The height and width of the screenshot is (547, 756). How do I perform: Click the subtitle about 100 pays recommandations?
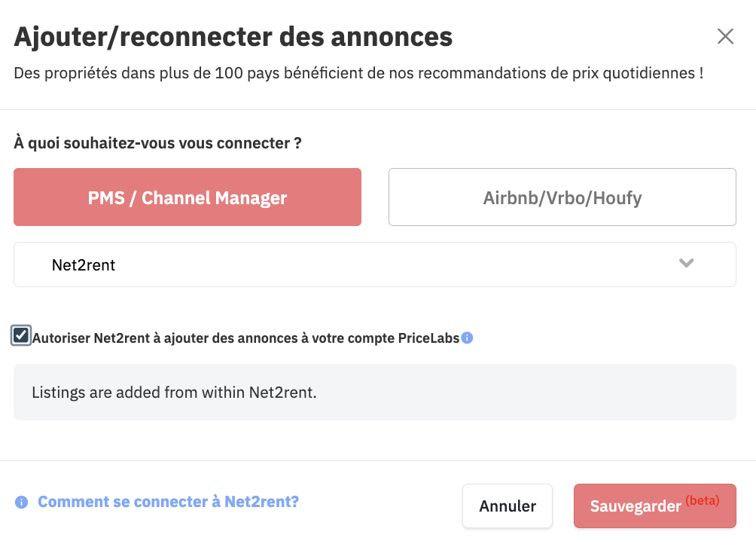tap(358, 73)
